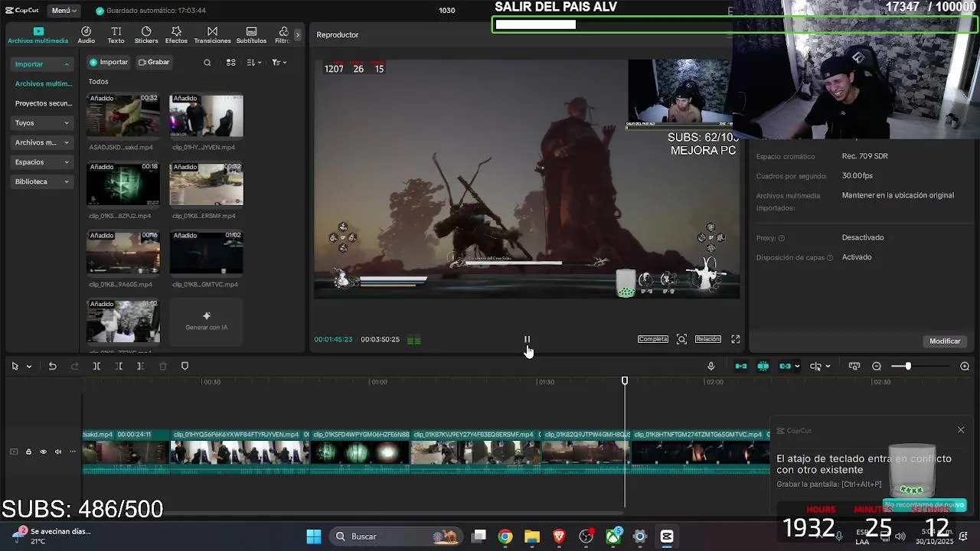Open the CapCut Menú dropdown
980x551 pixels.
click(63, 11)
